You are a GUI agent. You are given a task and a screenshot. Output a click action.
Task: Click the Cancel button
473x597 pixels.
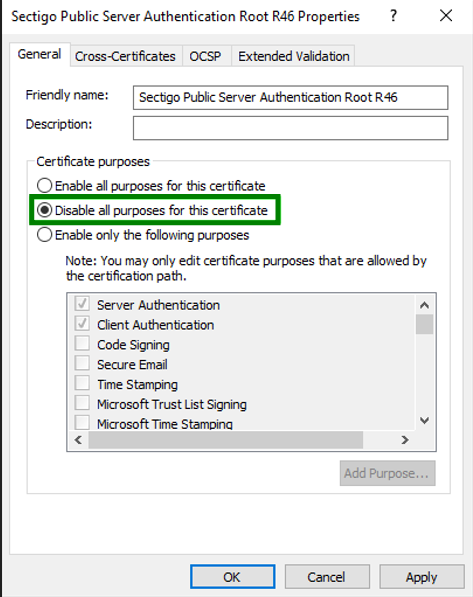click(x=327, y=577)
